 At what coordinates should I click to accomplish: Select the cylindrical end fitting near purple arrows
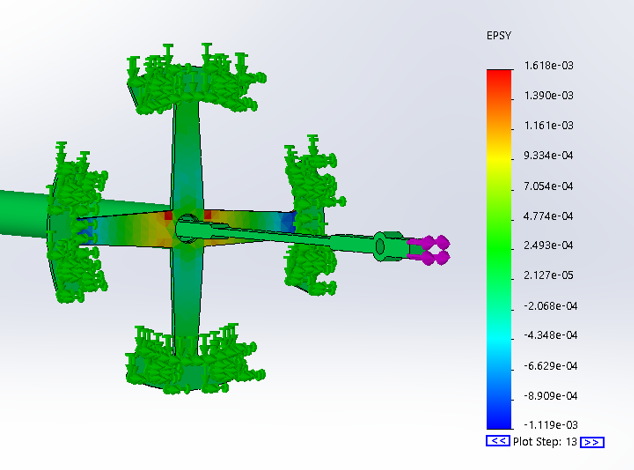point(388,245)
